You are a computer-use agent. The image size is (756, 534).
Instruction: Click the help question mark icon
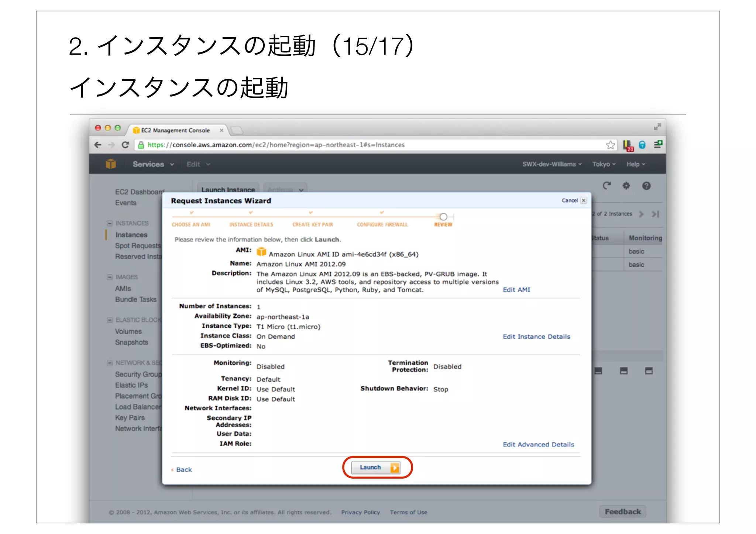tap(646, 186)
